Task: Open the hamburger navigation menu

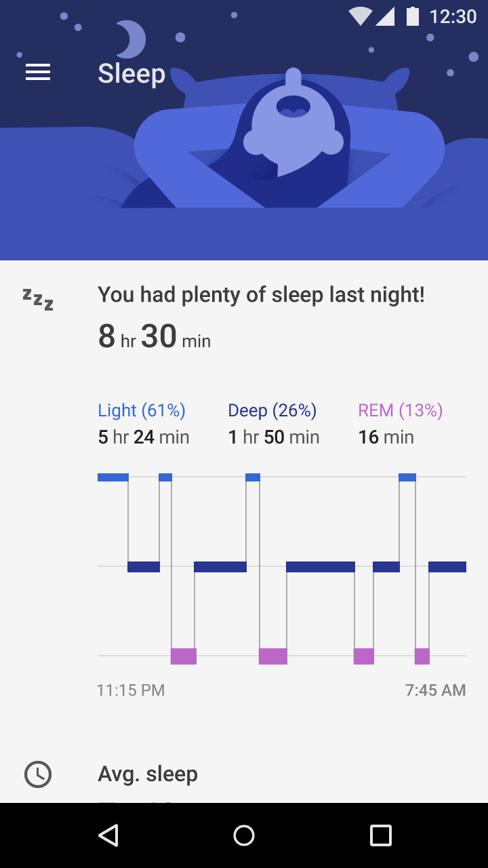Action: point(38,73)
